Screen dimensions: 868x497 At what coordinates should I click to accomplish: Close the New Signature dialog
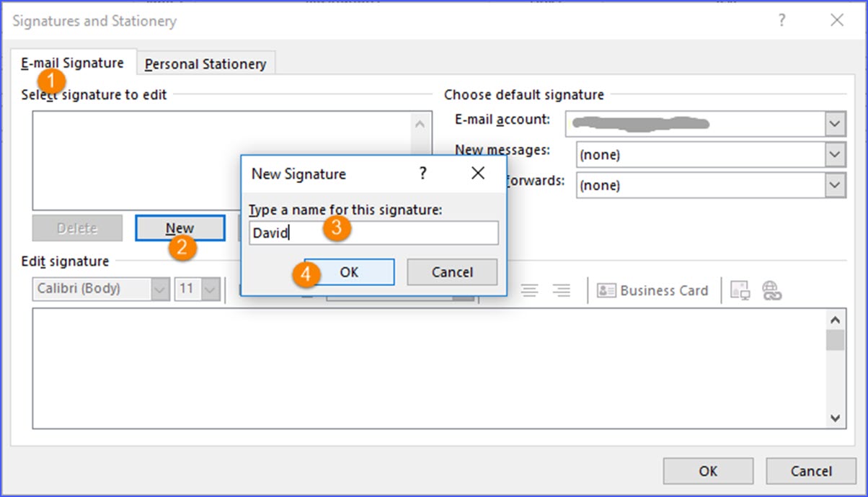[477, 174]
